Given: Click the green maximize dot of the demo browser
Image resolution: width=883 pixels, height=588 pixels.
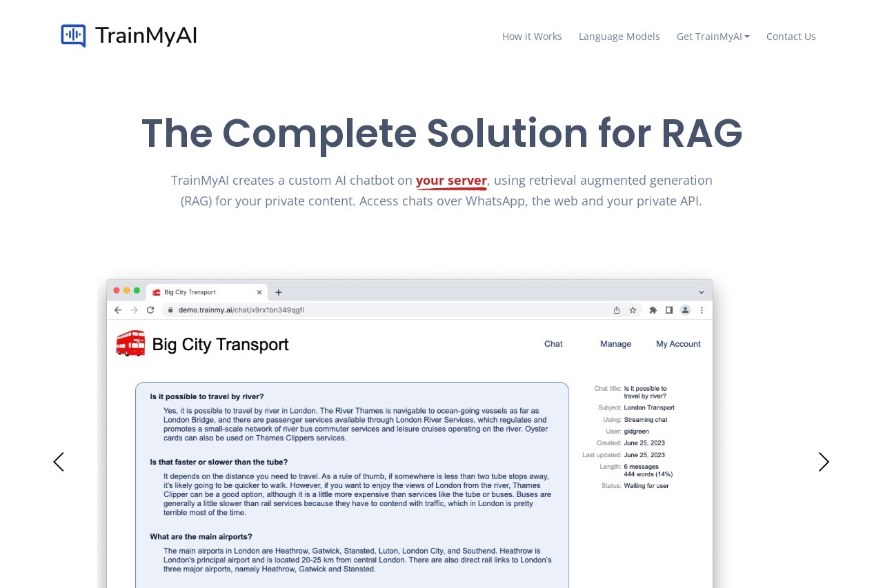Looking at the screenshot, I should tap(137, 290).
